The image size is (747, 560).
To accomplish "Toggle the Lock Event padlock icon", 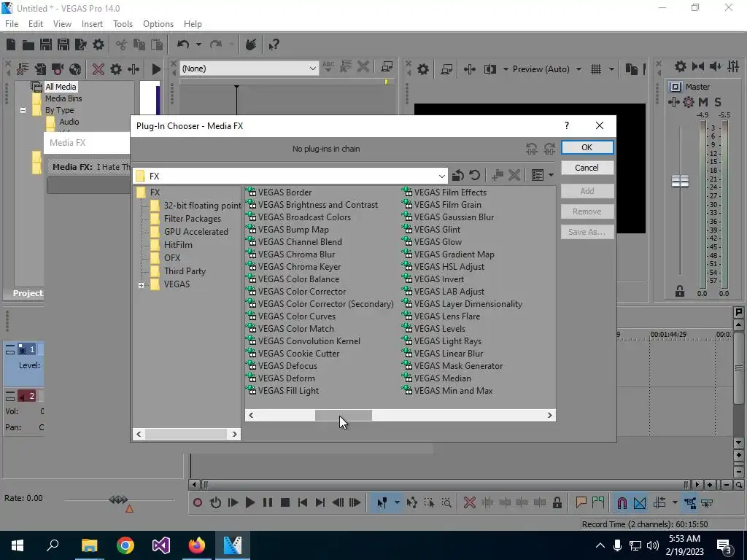I will pyautogui.click(x=557, y=502).
